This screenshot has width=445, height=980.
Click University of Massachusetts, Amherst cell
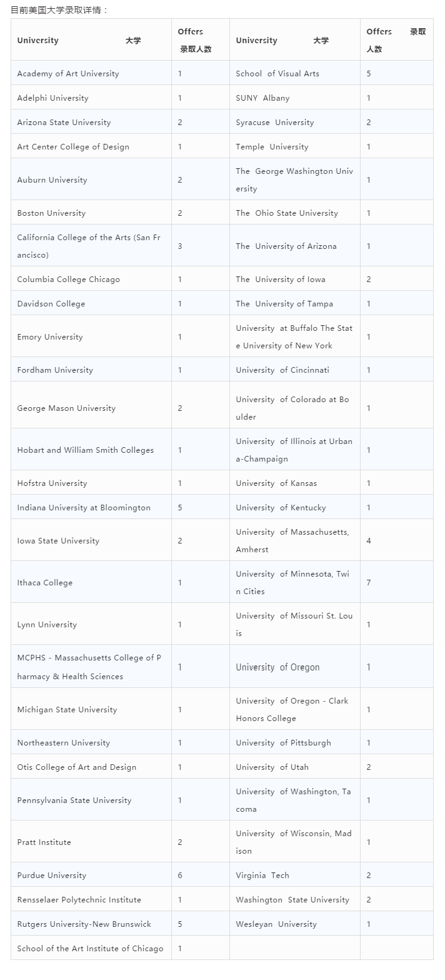[295, 540]
